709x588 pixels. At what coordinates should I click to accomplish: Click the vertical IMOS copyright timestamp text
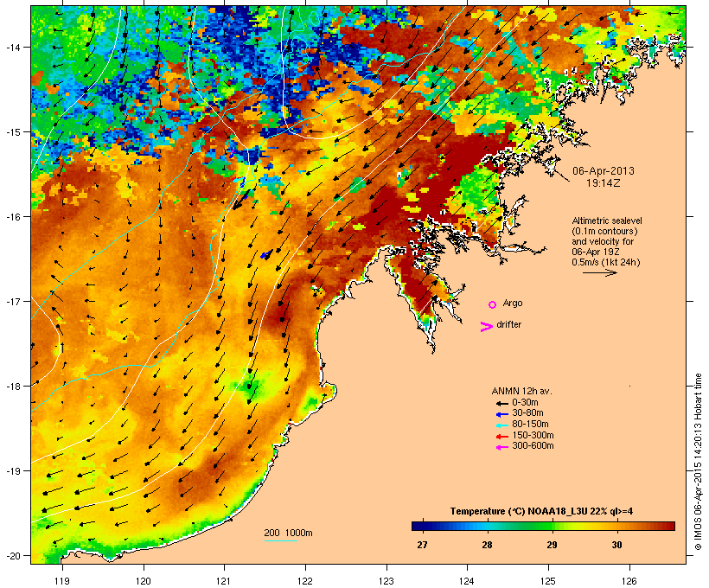click(x=698, y=462)
